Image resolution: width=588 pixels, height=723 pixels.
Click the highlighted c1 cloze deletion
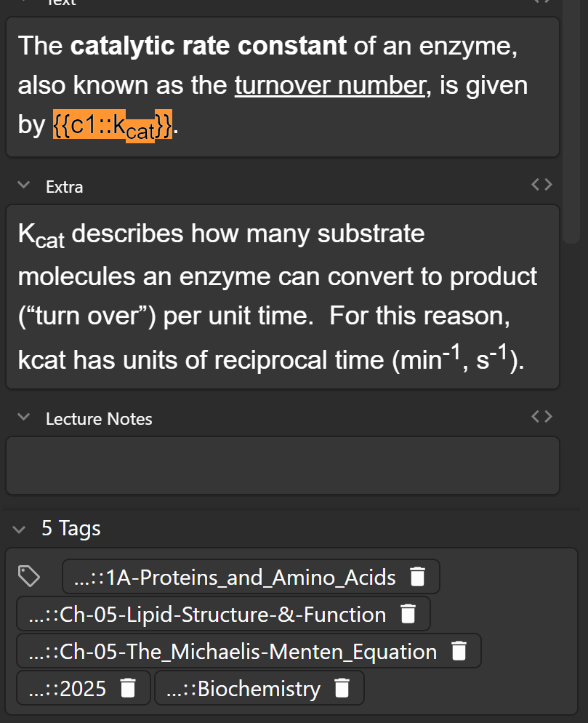click(x=113, y=126)
